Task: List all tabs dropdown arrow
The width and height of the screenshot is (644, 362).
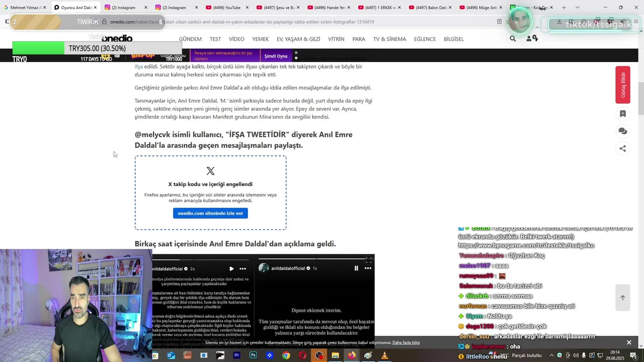Action: click(x=577, y=8)
